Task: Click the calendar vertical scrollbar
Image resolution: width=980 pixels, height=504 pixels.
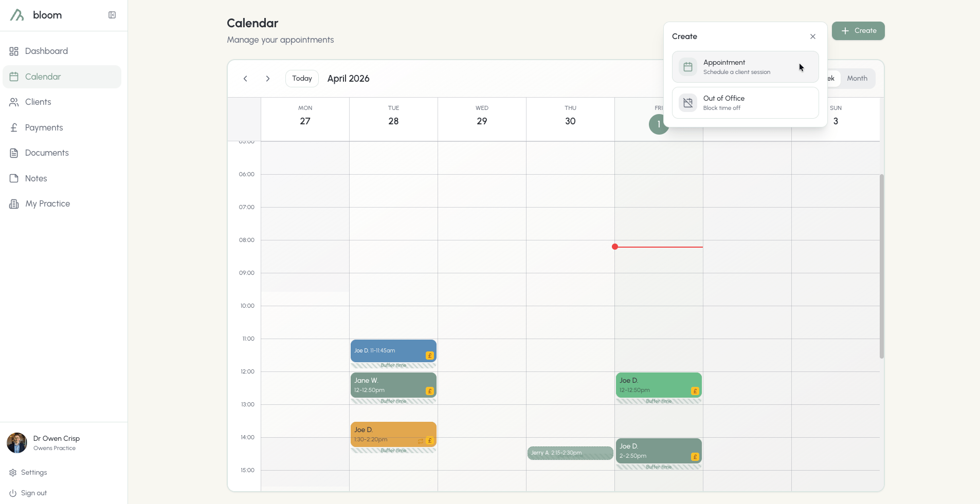Action: (x=882, y=266)
